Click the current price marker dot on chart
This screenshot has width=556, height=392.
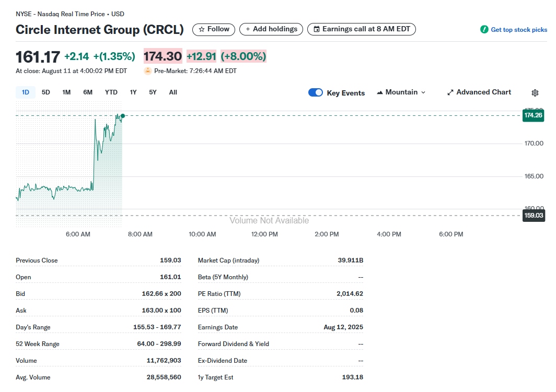click(123, 116)
